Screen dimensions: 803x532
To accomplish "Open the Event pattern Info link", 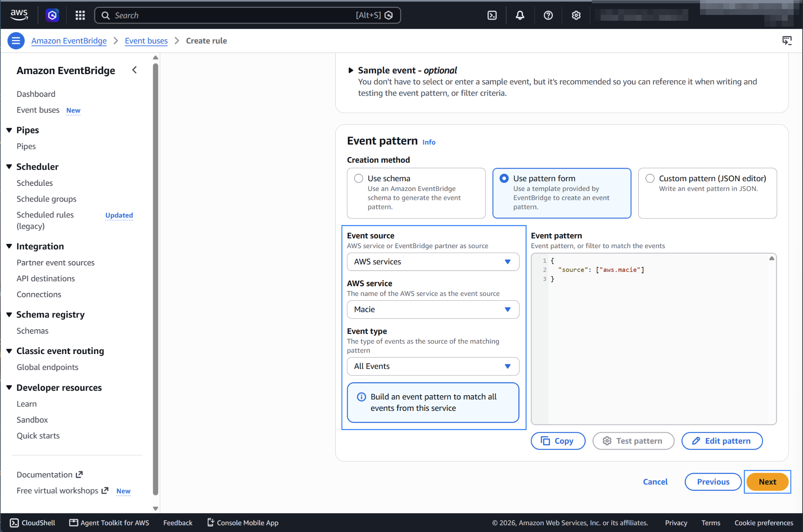I will [x=429, y=142].
